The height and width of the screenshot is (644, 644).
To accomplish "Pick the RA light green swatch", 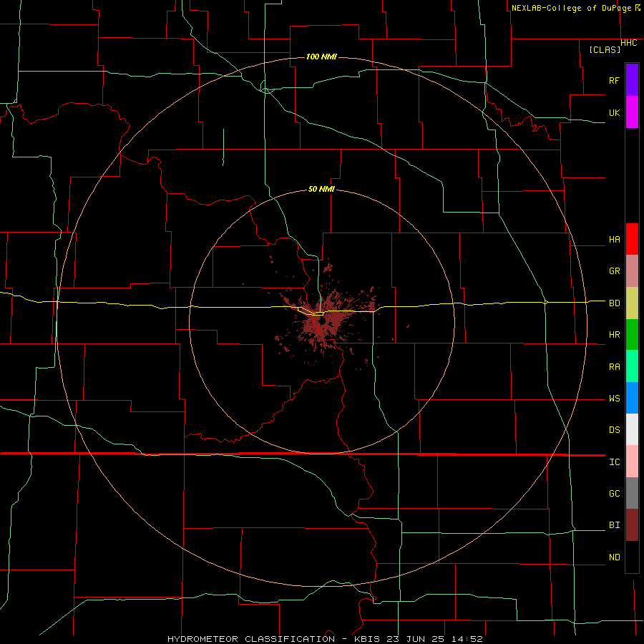I will pos(632,366).
